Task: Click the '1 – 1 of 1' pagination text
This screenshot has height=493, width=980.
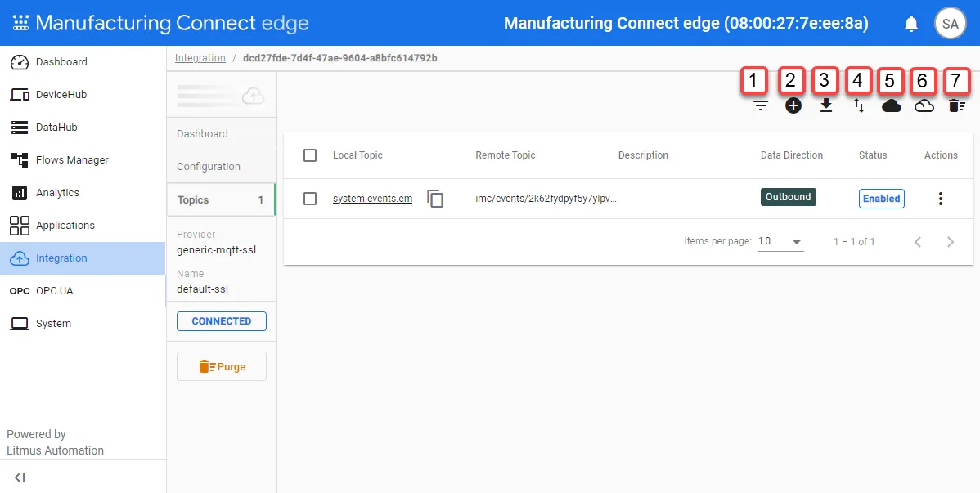Action: pos(854,242)
